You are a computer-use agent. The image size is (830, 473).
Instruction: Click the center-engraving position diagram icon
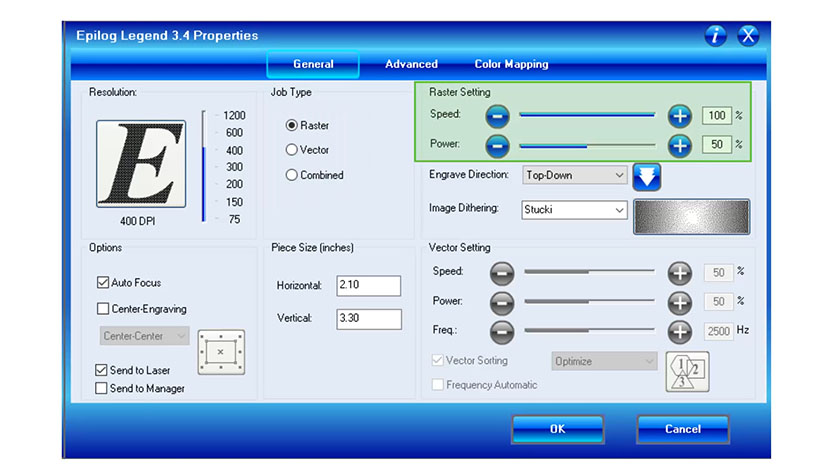(220, 351)
